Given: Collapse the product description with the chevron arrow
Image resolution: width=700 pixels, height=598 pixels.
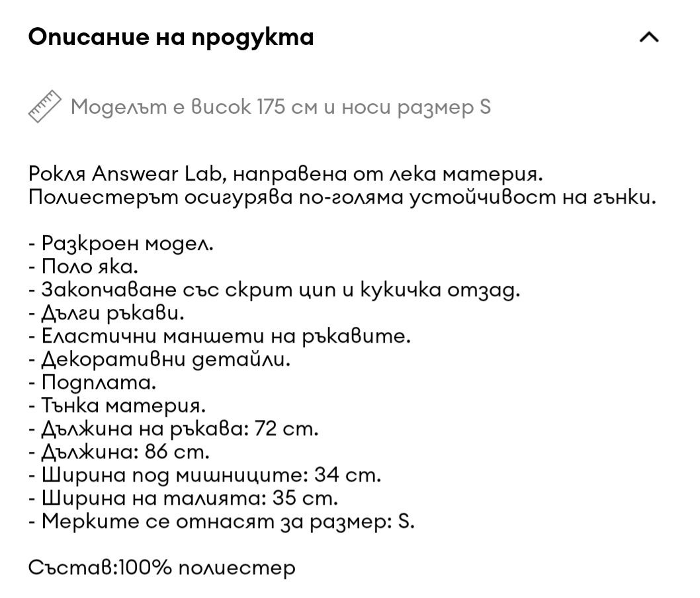Looking at the screenshot, I should coord(649,38).
